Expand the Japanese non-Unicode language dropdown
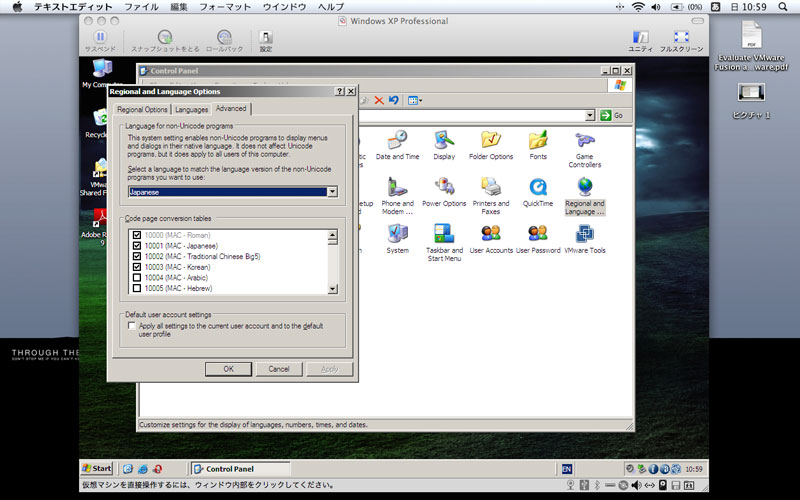The image size is (800, 500). (332, 192)
